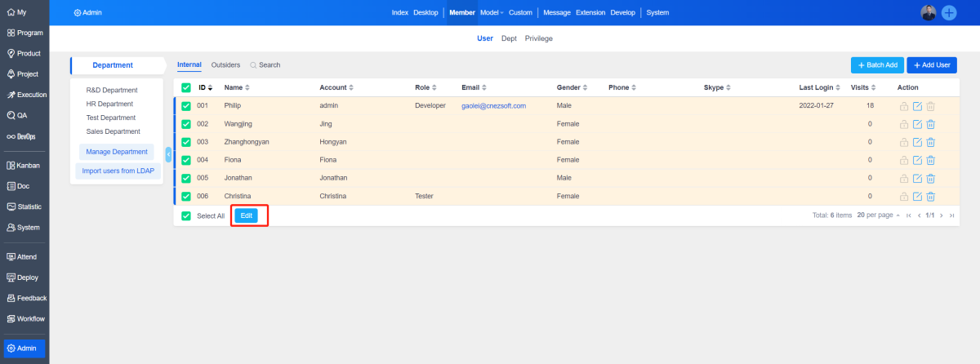This screenshot has width=980, height=364.
Task: Open the user avatar at top right
Action: 929,12
